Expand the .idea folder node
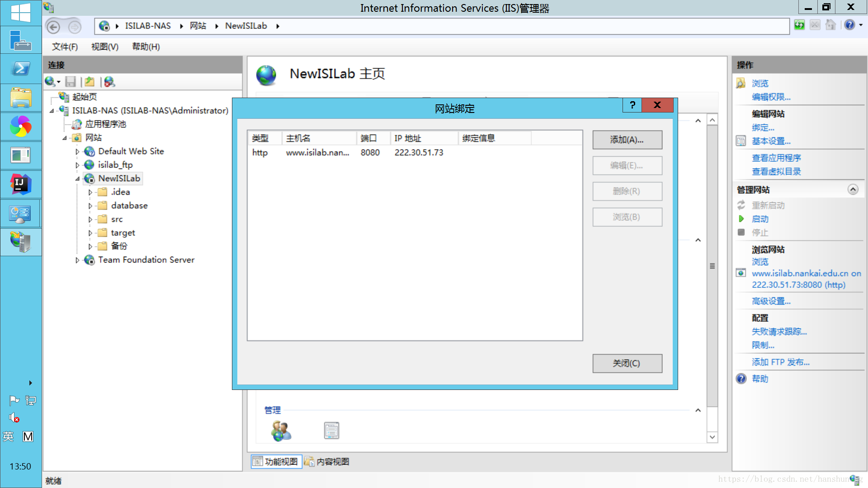Screen dimensions: 868x488 (90, 192)
